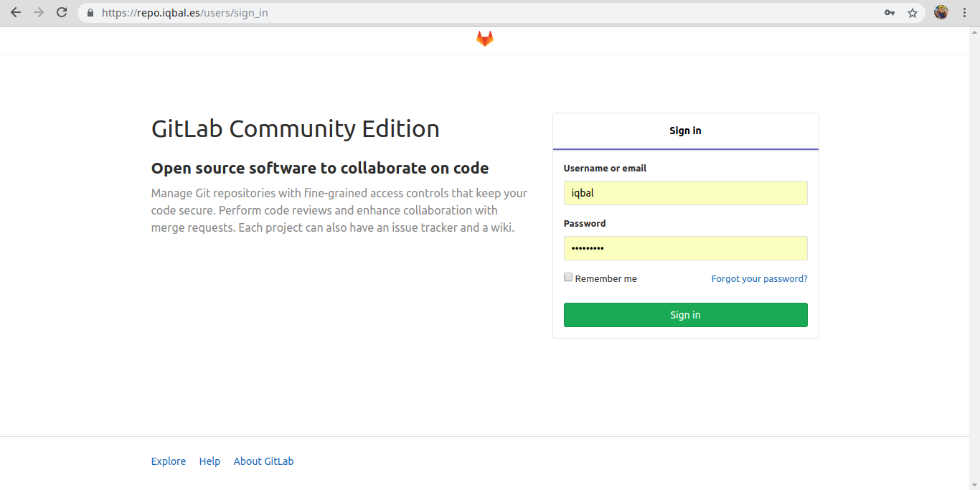The image size is (980, 490).
Task: Bookmark the page with the star icon
Action: (912, 12)
